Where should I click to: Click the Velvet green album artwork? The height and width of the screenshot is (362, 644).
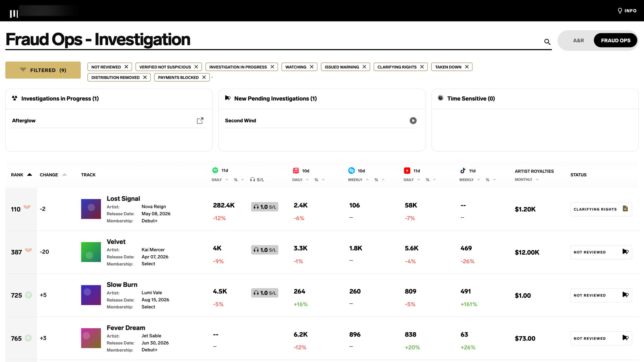[x=91, y=252]
